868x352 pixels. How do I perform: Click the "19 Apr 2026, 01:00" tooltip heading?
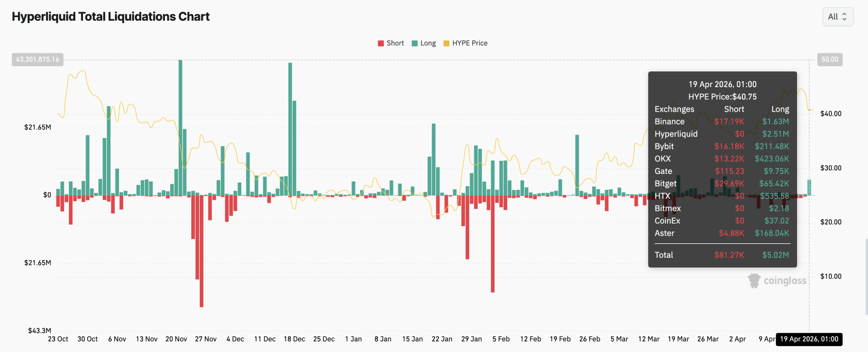click(723, 84)
